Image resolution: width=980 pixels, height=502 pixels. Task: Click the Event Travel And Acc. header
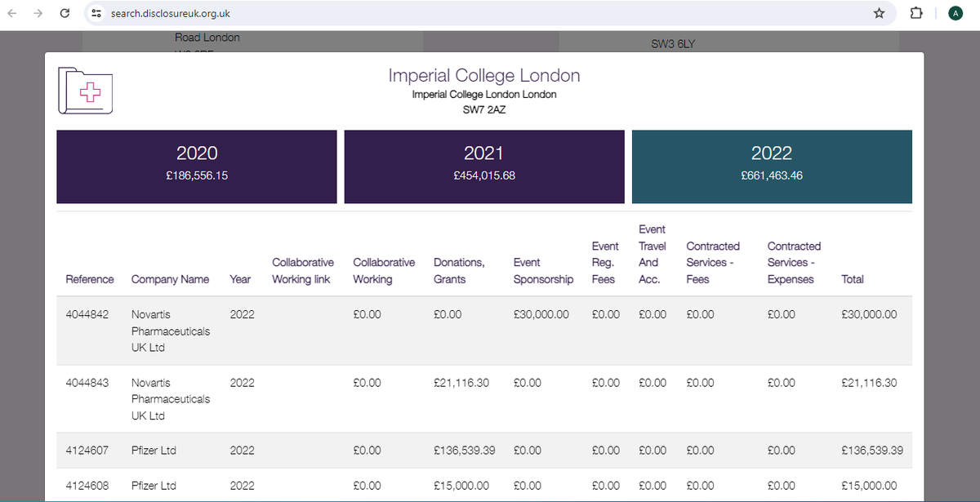point(653,254)
